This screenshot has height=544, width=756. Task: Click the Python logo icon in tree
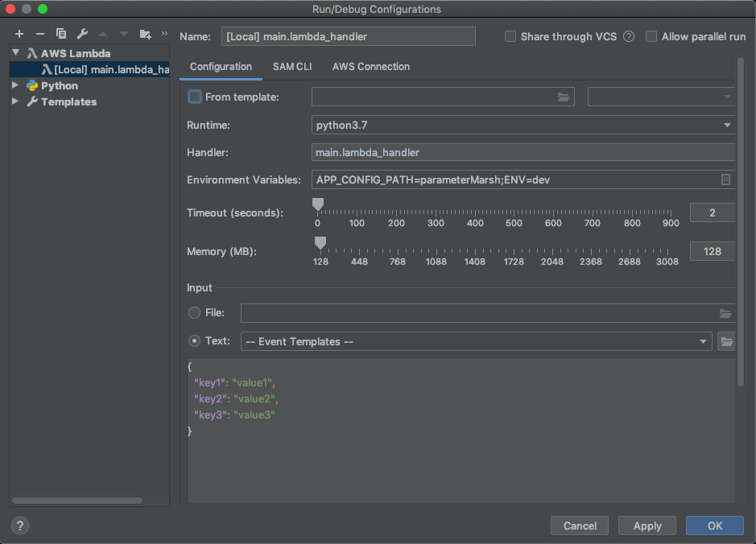pos(32,86)
